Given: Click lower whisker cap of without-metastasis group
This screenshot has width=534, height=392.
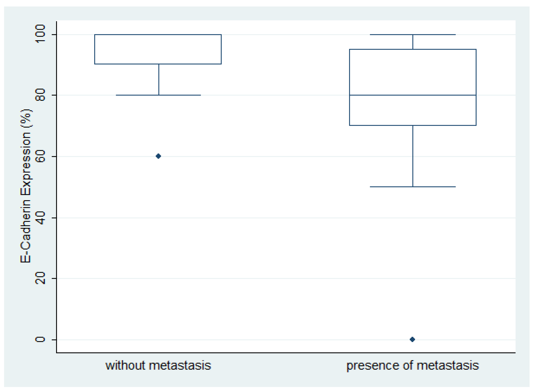Looking at the screenshot, I should point(138,95).
